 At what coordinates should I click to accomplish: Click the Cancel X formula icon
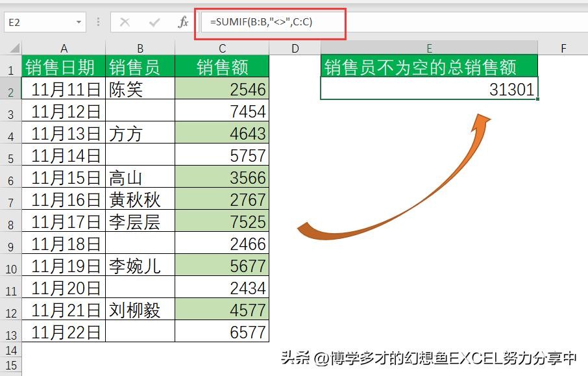[125, 22]
